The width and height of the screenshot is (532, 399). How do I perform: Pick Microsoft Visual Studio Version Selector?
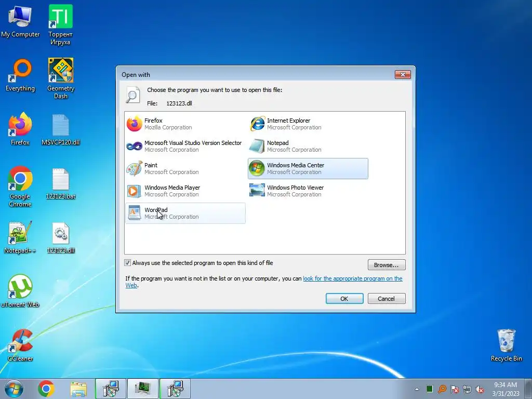(x=185, y=146)
